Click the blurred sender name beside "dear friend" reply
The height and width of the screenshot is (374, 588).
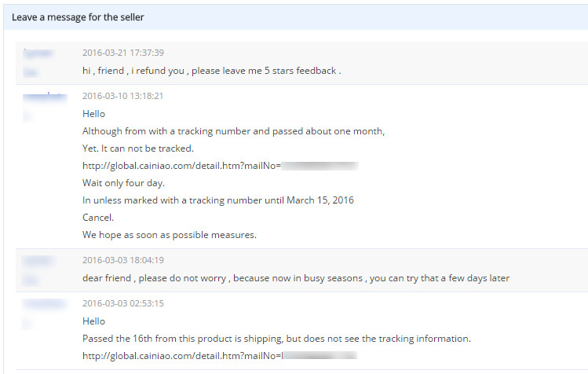pos(36,260)
